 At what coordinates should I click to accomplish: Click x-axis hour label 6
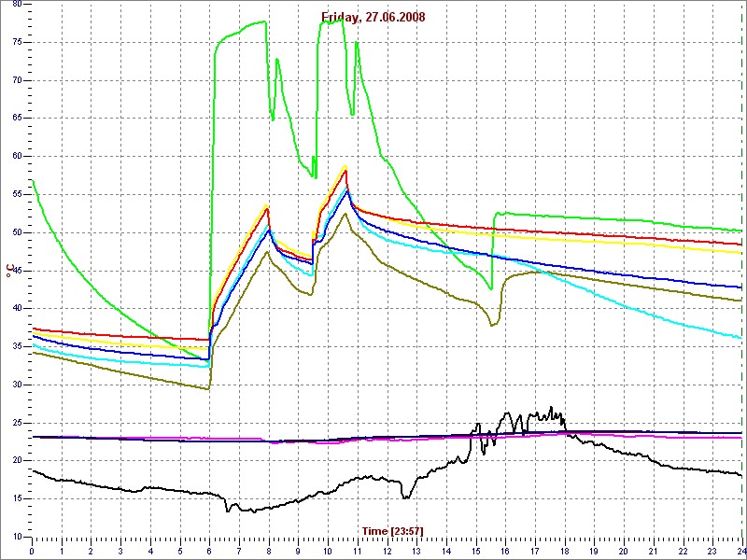click(209, 550)
